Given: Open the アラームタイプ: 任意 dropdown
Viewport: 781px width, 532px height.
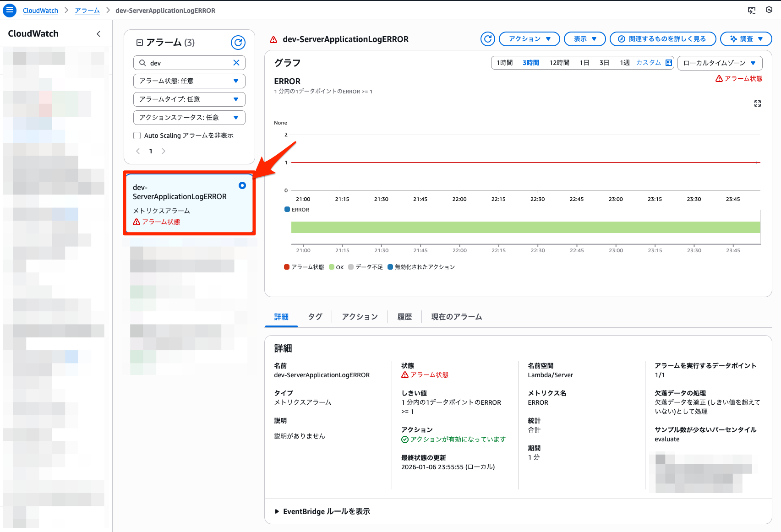Looking at the screenshot, I should point(189,99).
